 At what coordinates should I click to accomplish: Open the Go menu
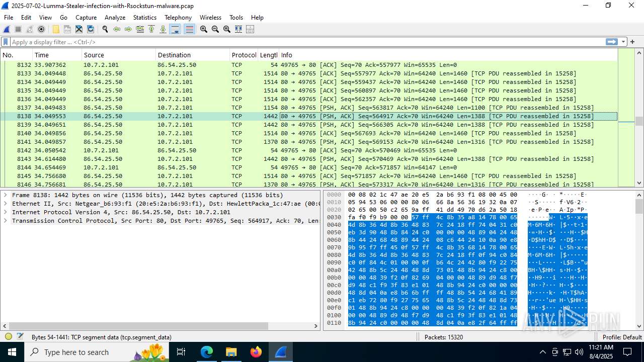click(63, 18)
